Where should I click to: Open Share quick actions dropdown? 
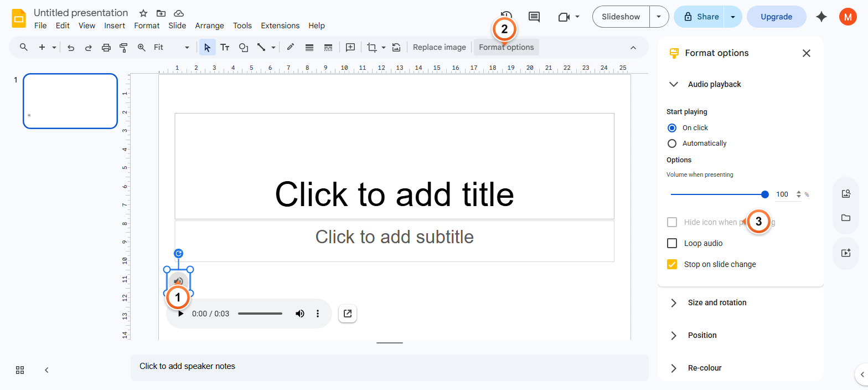click(733, 17)
